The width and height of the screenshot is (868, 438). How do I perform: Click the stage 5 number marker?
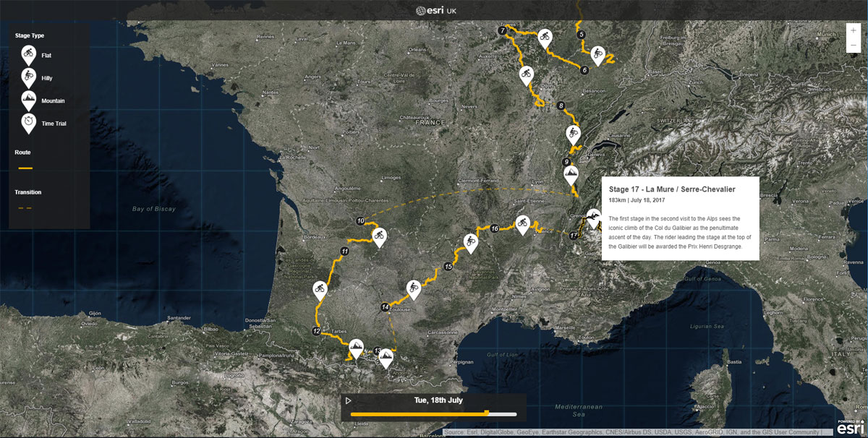click(x=581, y=34)
